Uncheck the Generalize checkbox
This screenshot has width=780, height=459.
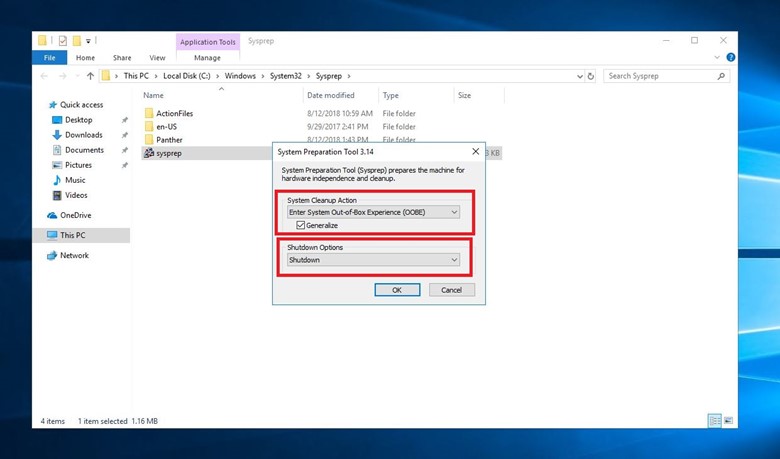point(300,225)
